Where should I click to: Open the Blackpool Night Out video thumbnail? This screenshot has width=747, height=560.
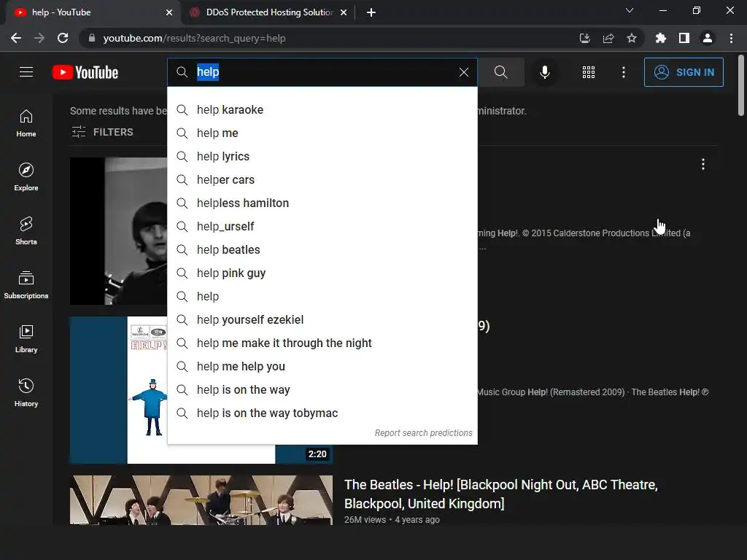(x=201, y=499)
